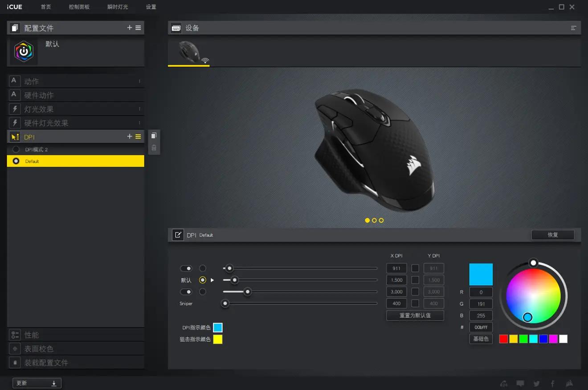Screen dimensions: 588x390
Task: Click the 基础色 button
Action: point(481,339)
